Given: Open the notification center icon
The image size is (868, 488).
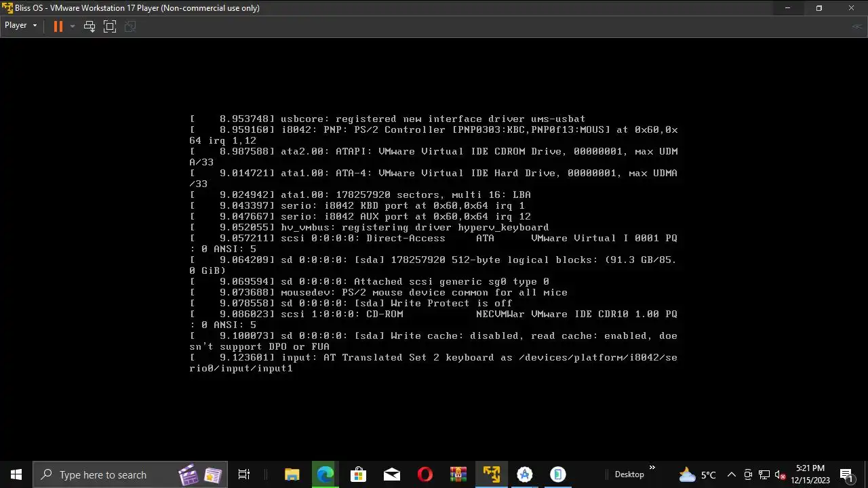Looking at the screenshot, I should [x=846, y=474].
